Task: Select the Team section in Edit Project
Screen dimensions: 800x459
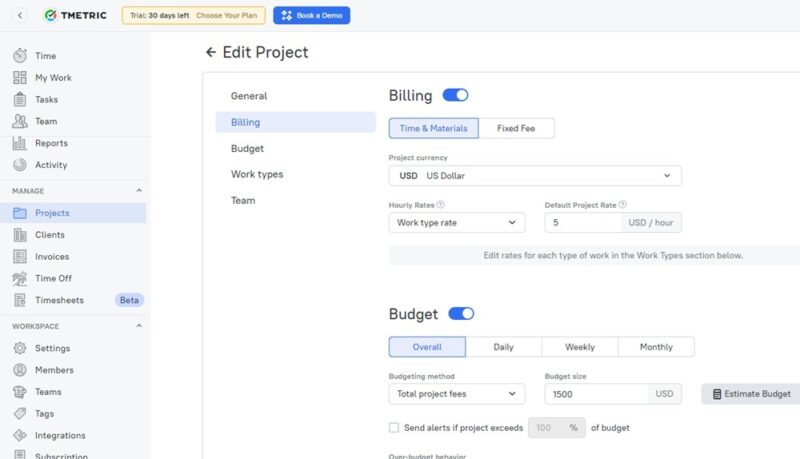Action: pyautogui.click(x=295, y=200)
